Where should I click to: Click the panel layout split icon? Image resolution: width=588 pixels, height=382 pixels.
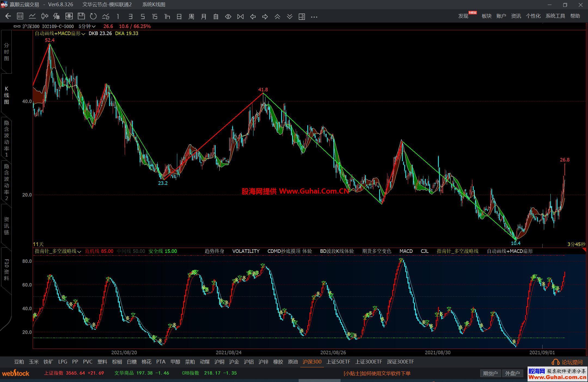302,17
